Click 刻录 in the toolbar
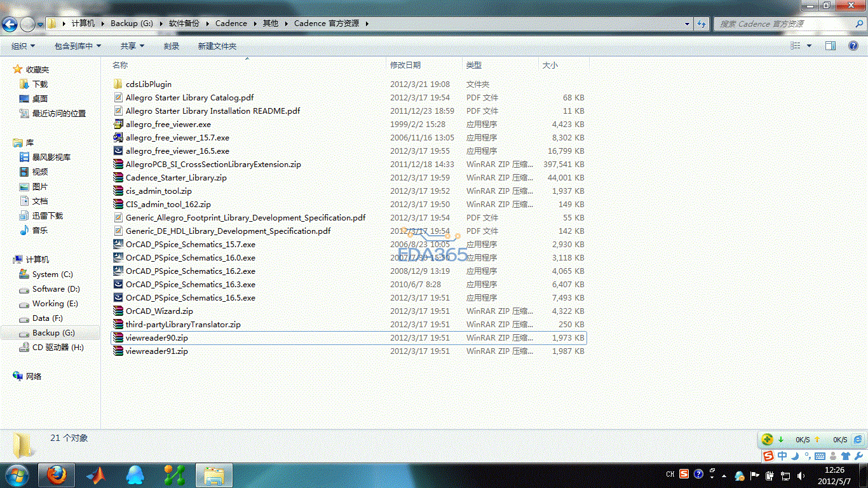Screen dimensions: 868x488 pos(172,46)
